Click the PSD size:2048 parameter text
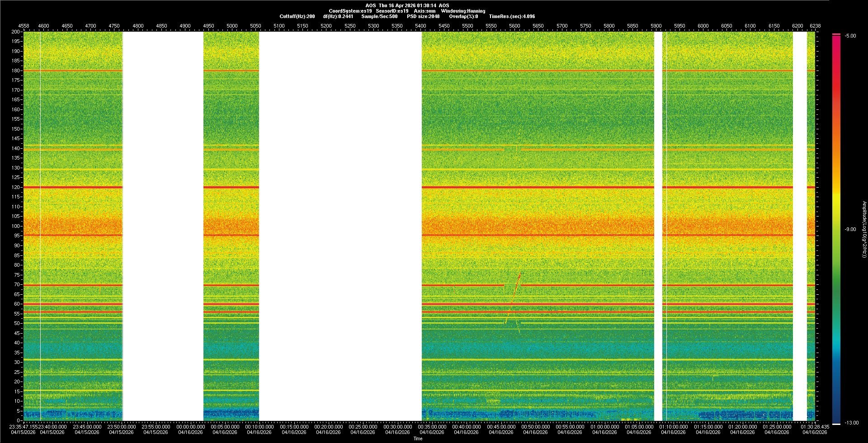This screenshot has height=443, width=868. (423, 17)
